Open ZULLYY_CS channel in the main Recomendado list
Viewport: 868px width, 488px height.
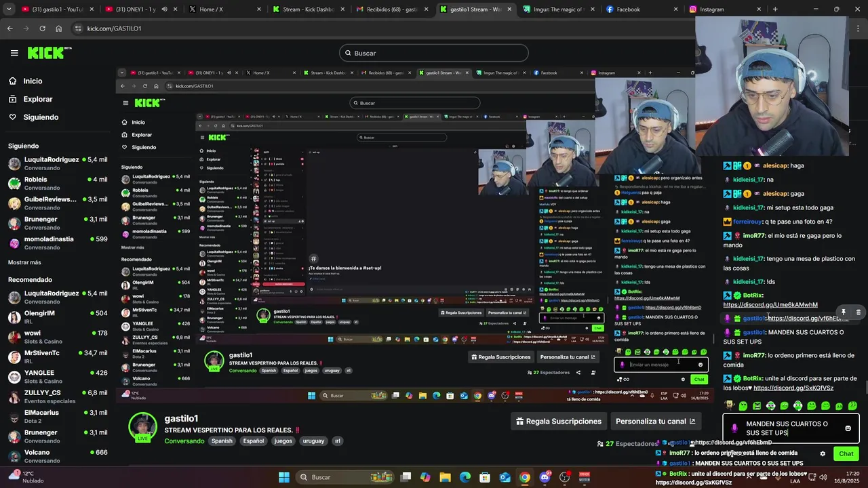[x=58, y=396]
